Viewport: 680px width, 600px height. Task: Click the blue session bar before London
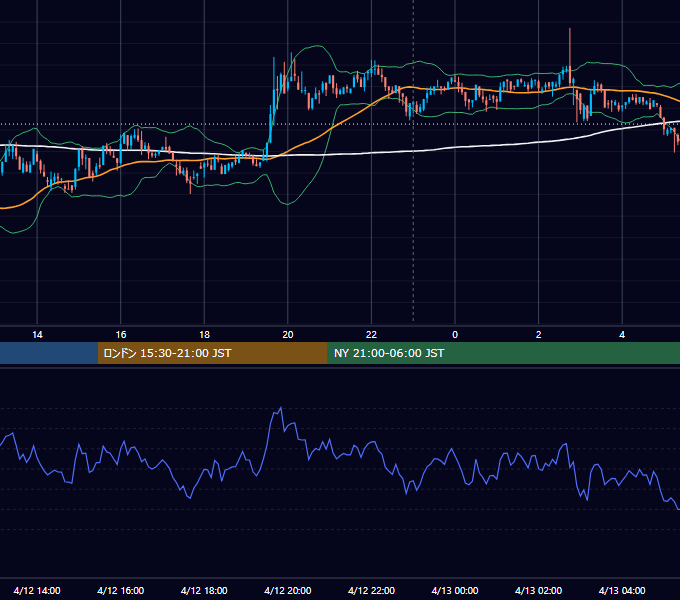49,353
